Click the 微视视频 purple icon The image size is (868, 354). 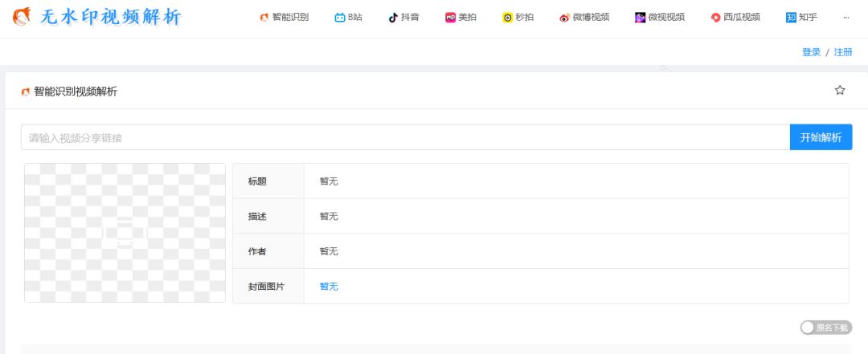click(x=640, y=18)
